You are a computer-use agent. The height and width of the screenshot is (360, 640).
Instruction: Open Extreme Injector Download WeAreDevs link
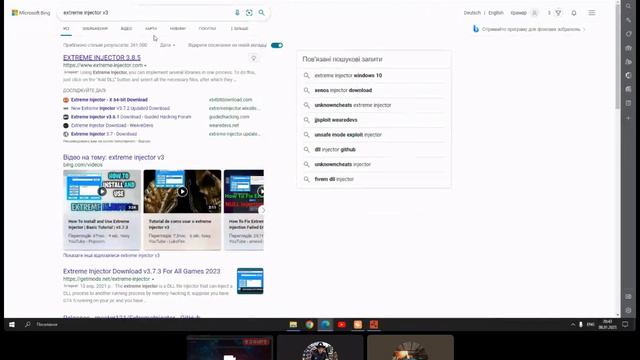tap(112, 125)
